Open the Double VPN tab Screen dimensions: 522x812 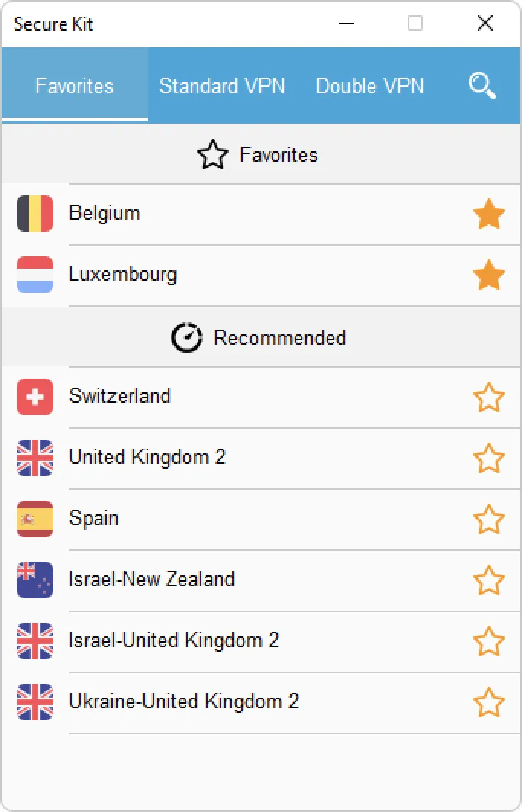tap(370, 85)
